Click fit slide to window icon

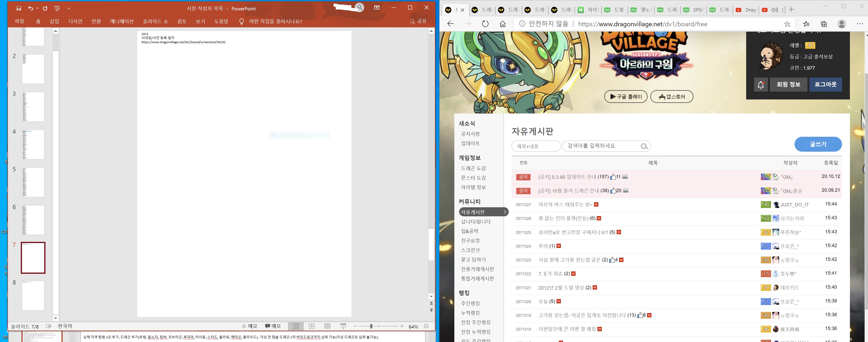(426, 326)
